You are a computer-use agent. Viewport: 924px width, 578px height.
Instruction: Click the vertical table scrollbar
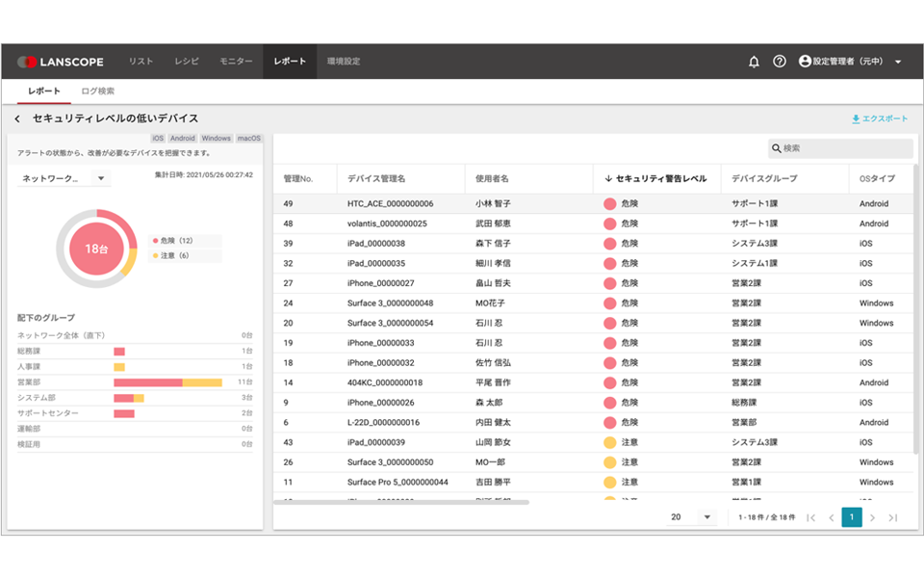click(915, 308)
